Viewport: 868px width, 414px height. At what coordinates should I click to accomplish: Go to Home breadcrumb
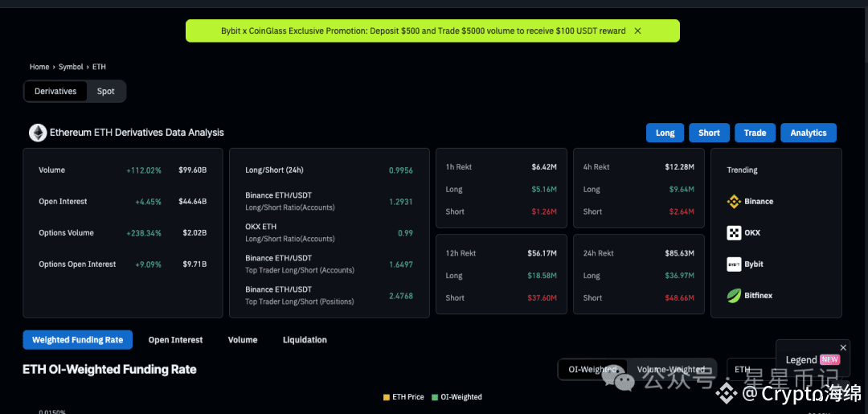point(39,67)
